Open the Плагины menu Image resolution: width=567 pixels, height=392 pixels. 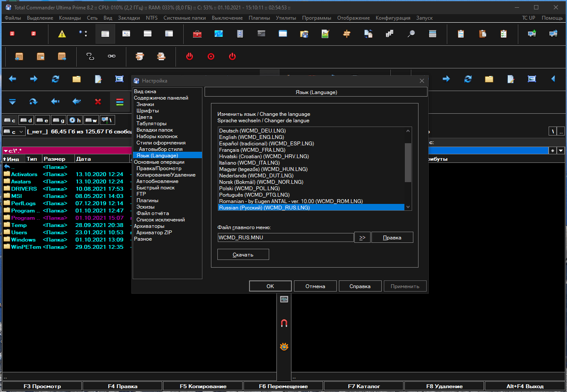tap(259, 18)
